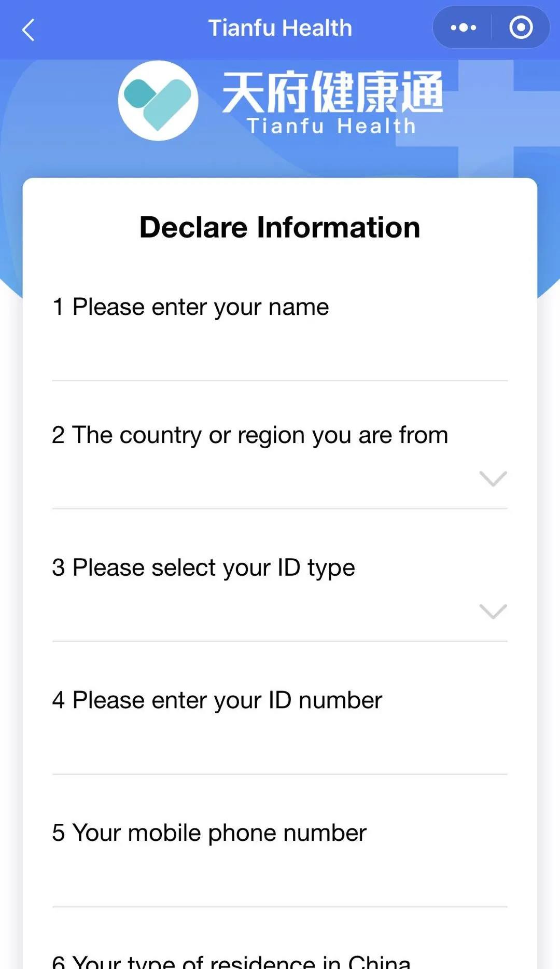Click the Tianfu Health heart logo
The width and height of the screenshot is (560, 969).
tap(158, 101)
